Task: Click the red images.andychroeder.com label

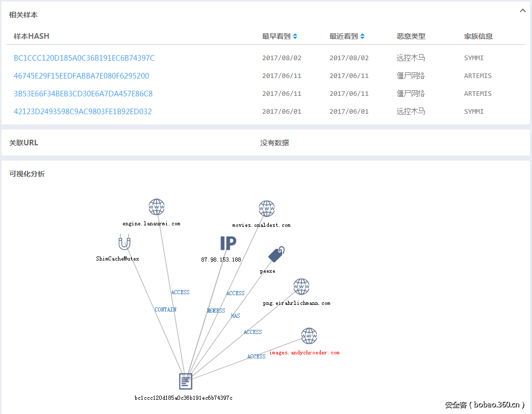Action: coord(304,353)
